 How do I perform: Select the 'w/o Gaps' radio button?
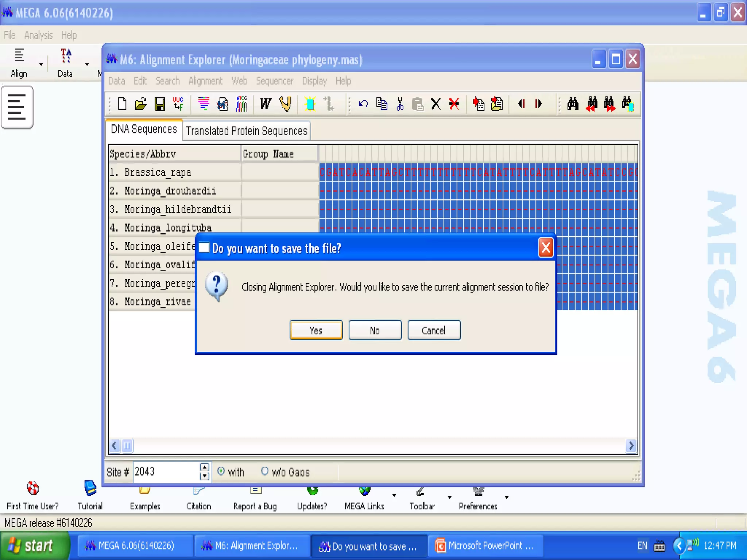pyautogui.click(x=264, y=471)
